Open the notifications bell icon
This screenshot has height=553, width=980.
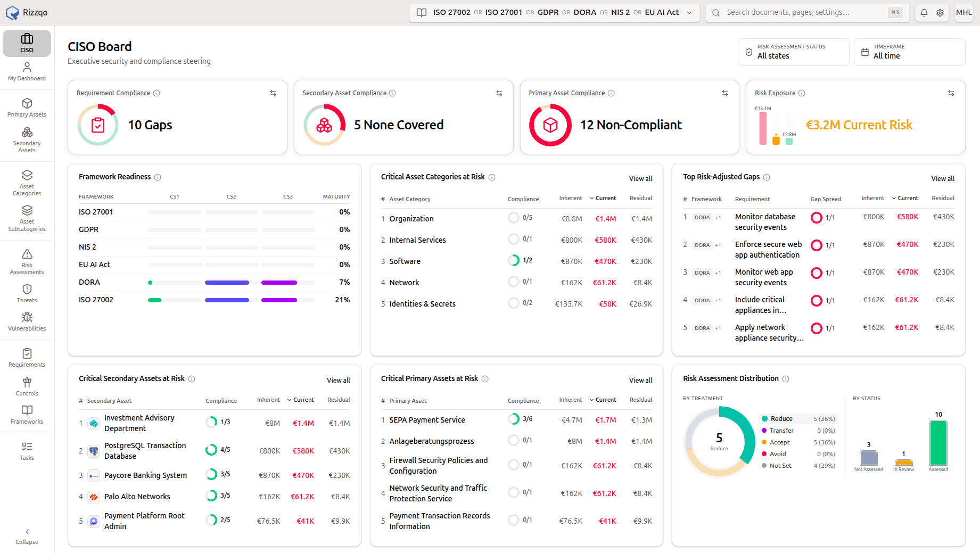[x=924, y=12]
